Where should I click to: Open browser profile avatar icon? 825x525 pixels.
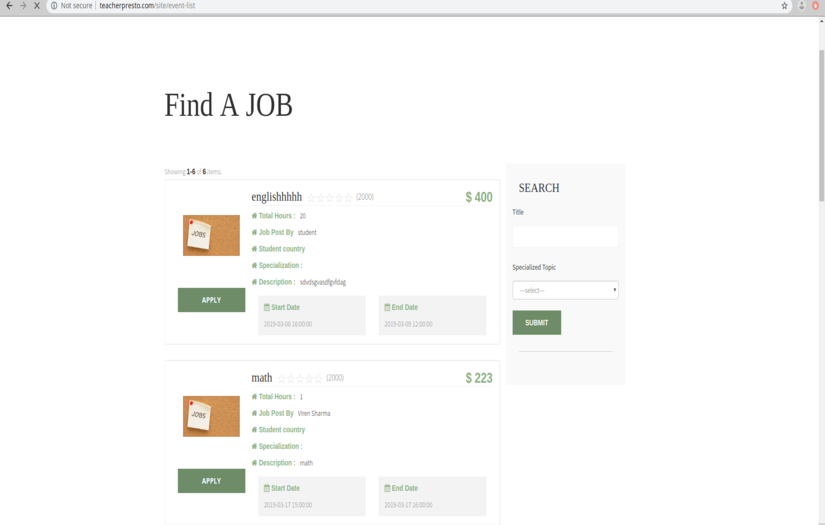point(802,6)
